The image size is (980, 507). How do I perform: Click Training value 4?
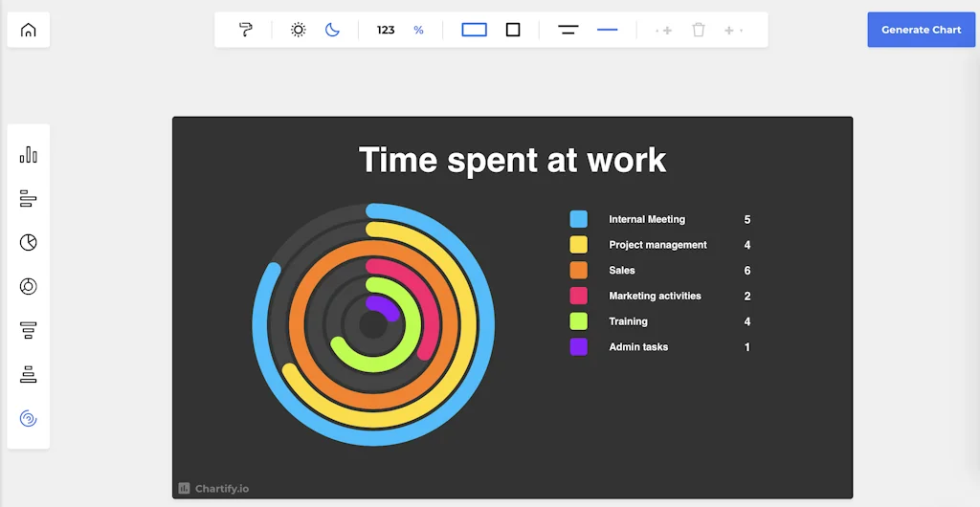click(746, 322)
